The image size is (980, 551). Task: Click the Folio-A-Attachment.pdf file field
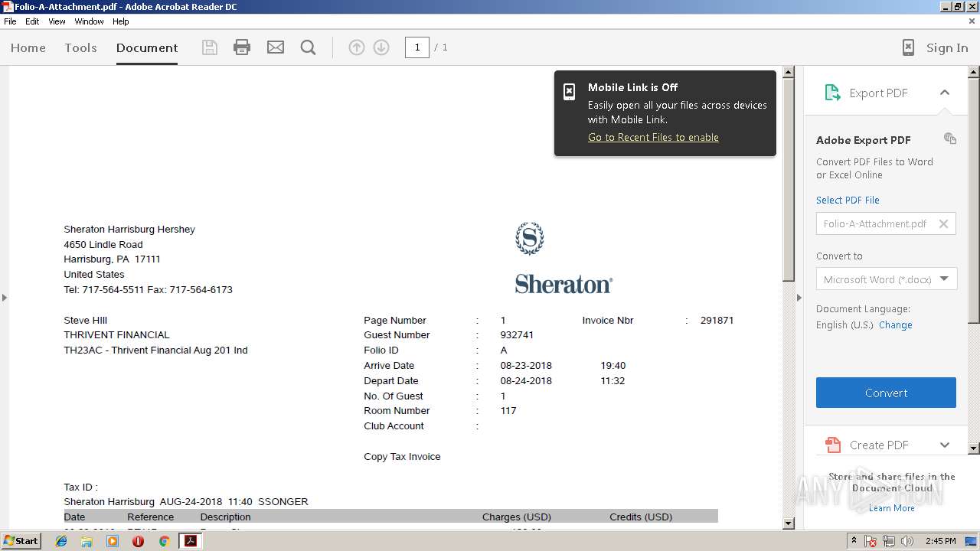tap(886, 223)
